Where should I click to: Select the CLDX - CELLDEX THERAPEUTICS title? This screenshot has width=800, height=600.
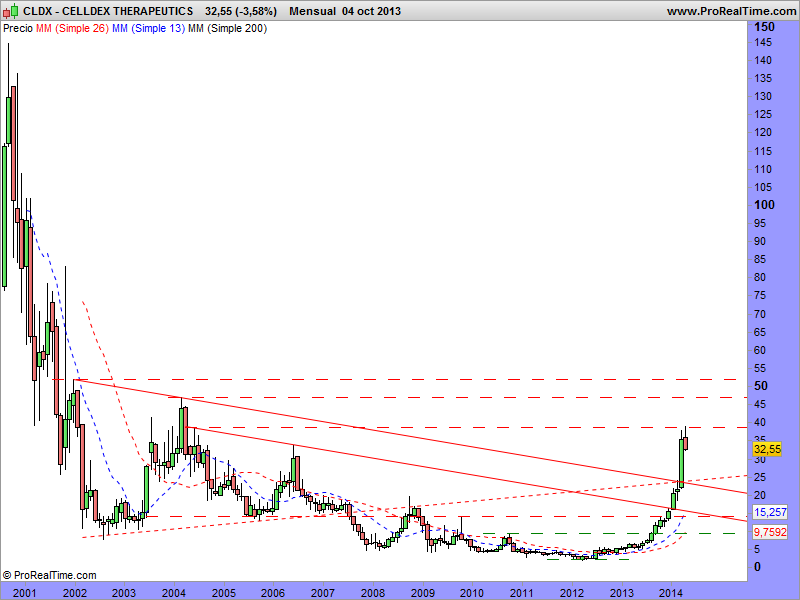point(108,11)
